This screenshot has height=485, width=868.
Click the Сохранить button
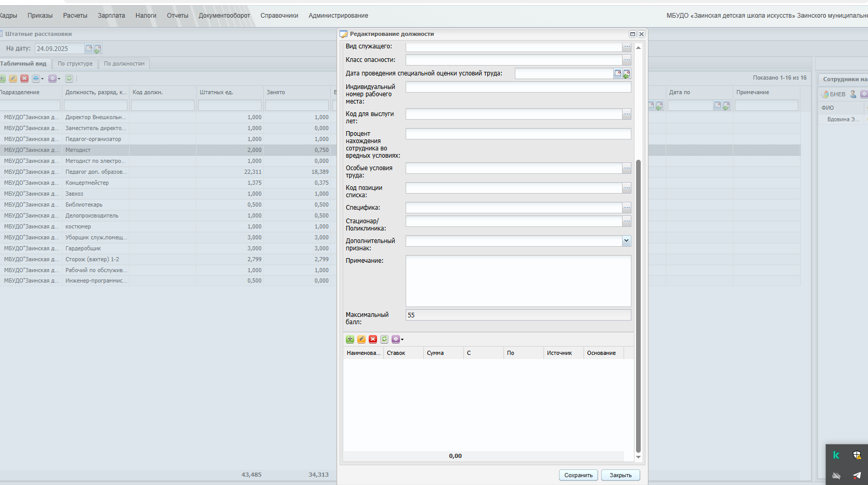pos(578,475)
